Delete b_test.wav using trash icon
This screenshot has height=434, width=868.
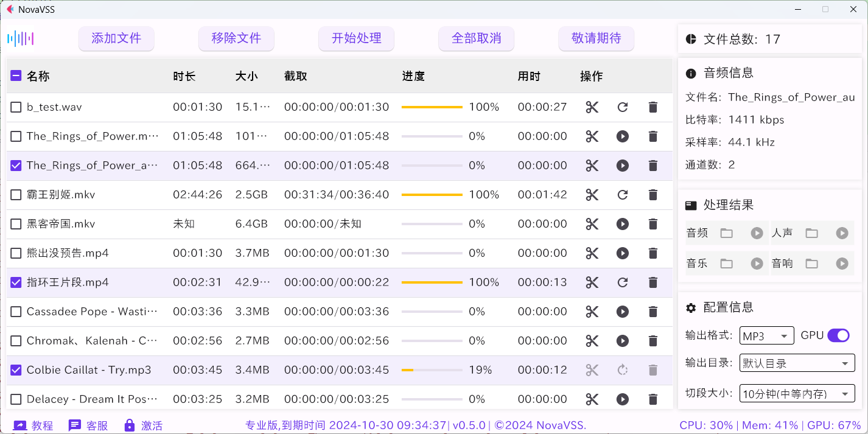click(x=653, y=107)
